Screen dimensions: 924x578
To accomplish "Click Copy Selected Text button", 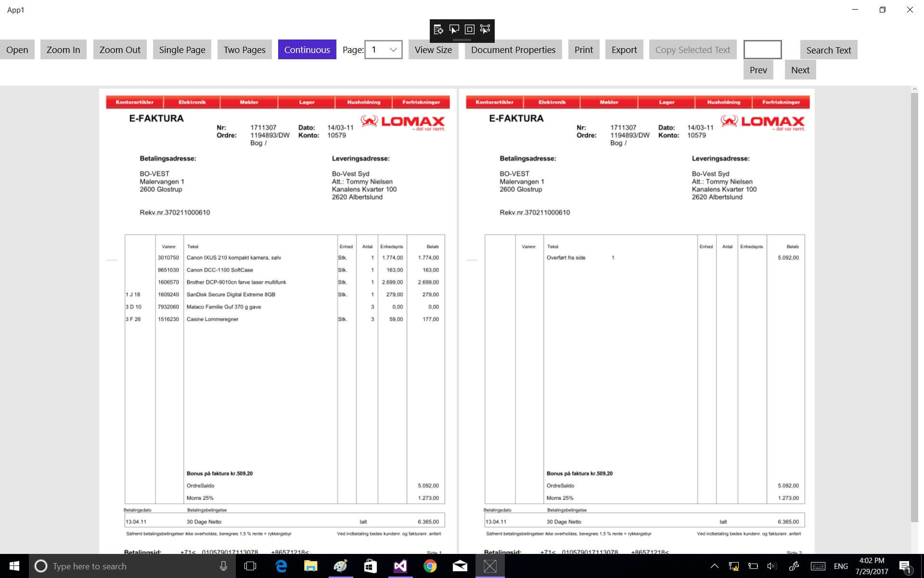I will pyautogui.click(x=693, y=50).
